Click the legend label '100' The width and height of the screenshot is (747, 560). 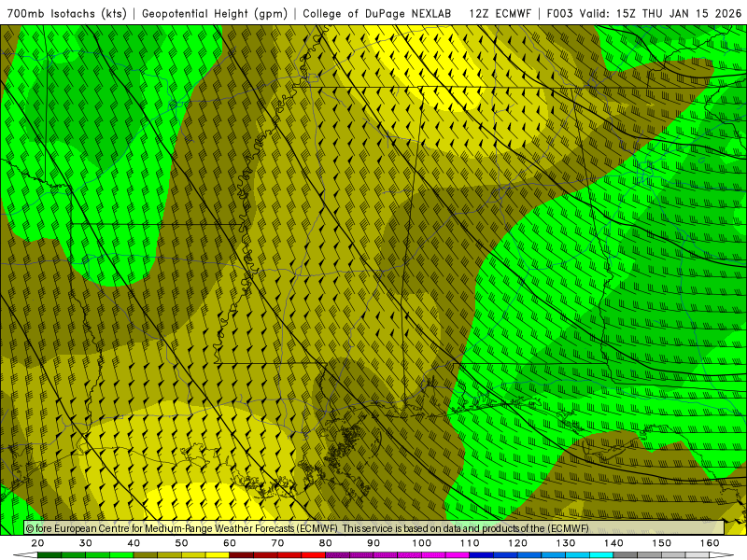pos(422,543)
